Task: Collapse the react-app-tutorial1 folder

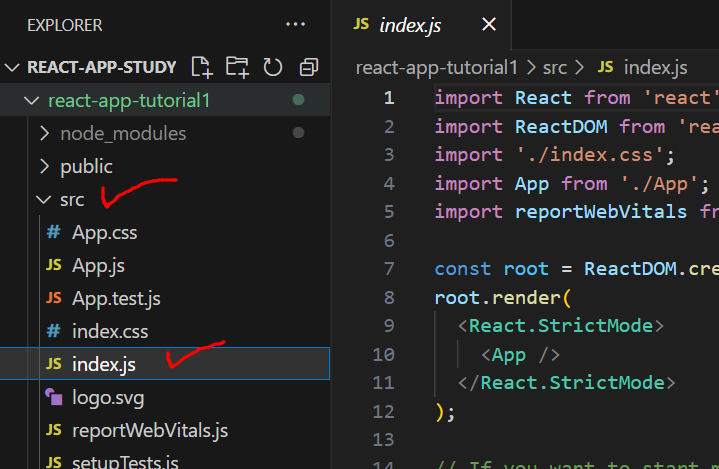Action: 31,100
